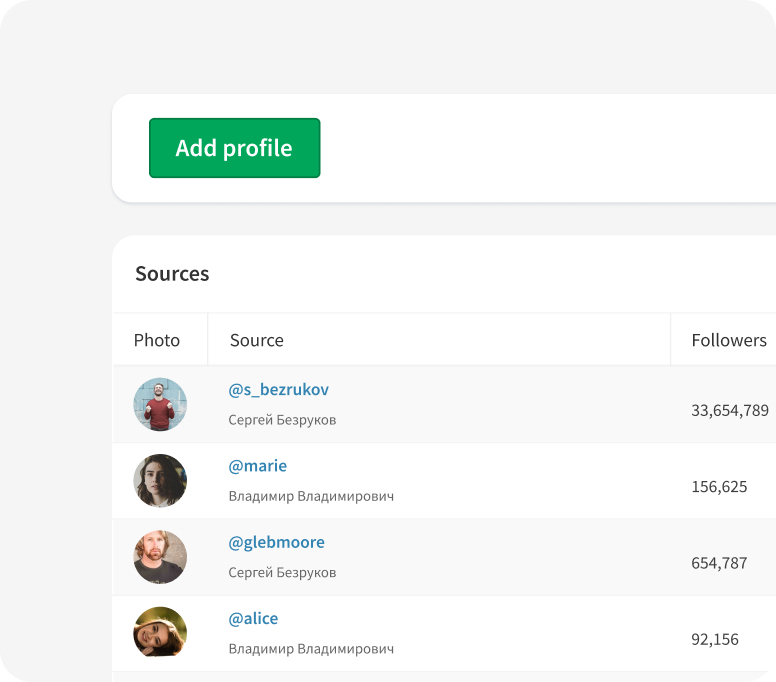Click the @marie avatar thumbnail
776x682 pixels.
click(160, 481)
